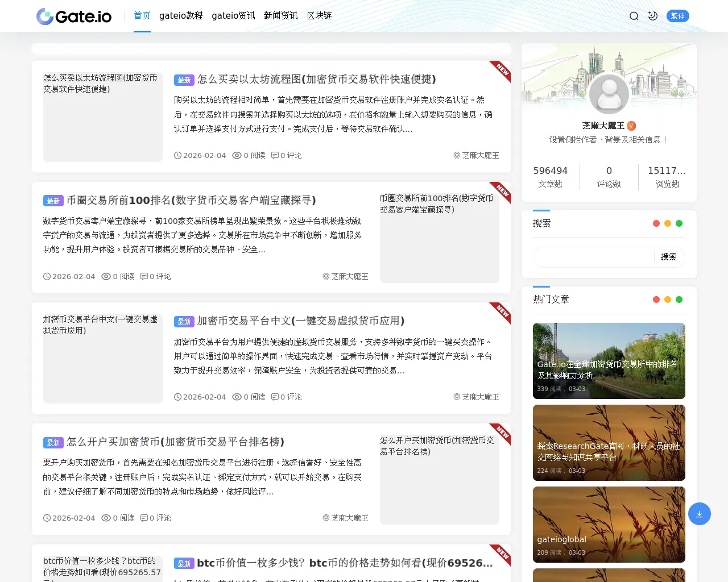
Task: Click the 芝麻大魔王 profile avatar
Action: click(x=609, y=94)
